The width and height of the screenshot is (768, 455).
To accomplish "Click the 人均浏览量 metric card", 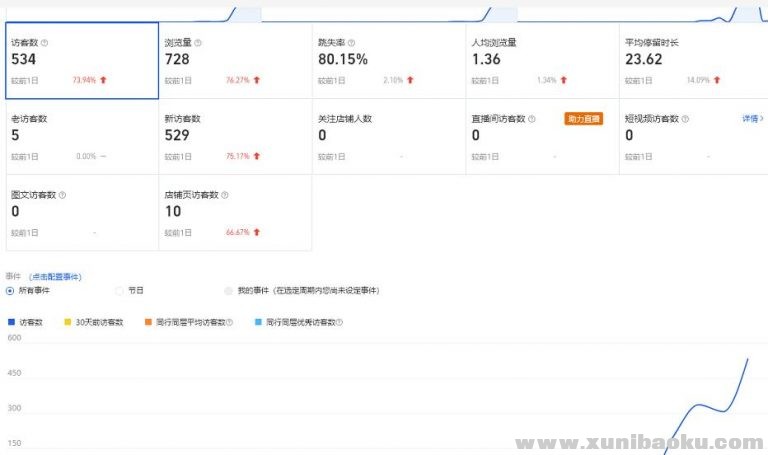I will pos(541,60).
